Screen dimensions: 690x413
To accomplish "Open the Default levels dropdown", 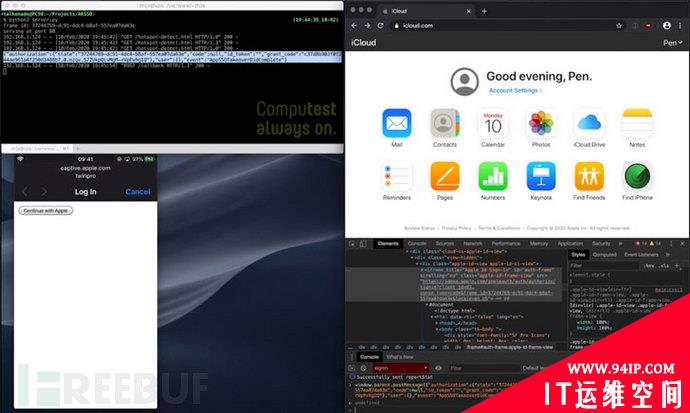I will pos(534,368).
